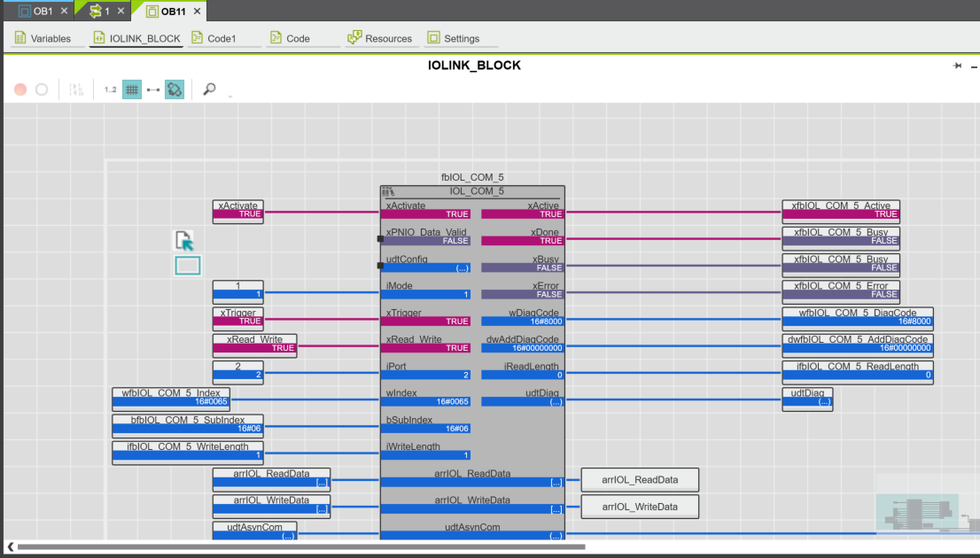Click the horizontal scrollbar at bottom
The height and width of the screenshot is (558, 980).
(x=301, y=546)
